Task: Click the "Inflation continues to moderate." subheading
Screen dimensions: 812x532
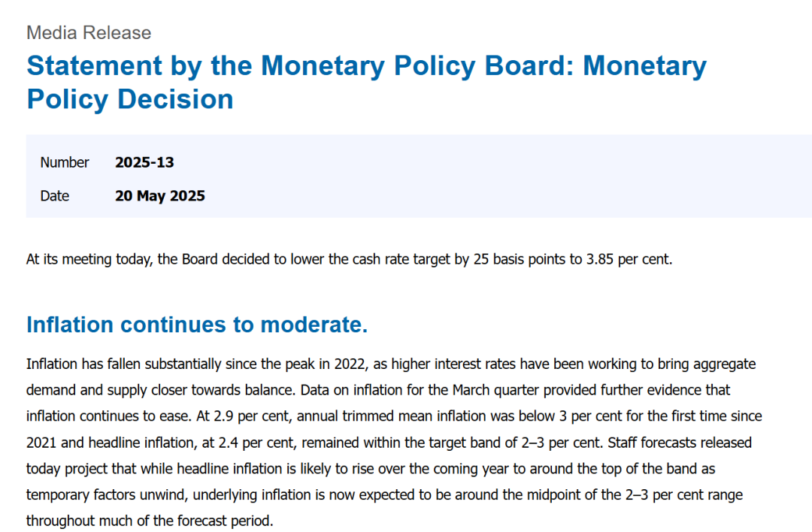Action: pyautogui.click(x=197, y=325)
